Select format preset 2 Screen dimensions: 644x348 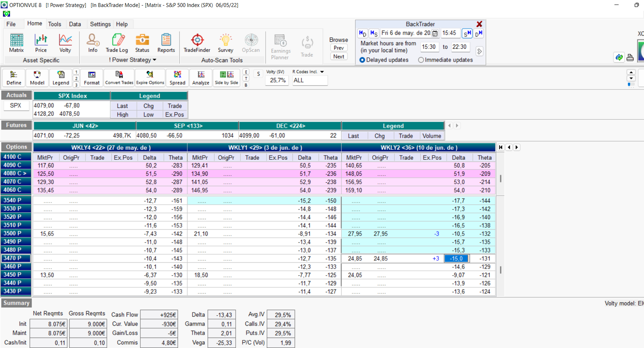pos(76,78)
